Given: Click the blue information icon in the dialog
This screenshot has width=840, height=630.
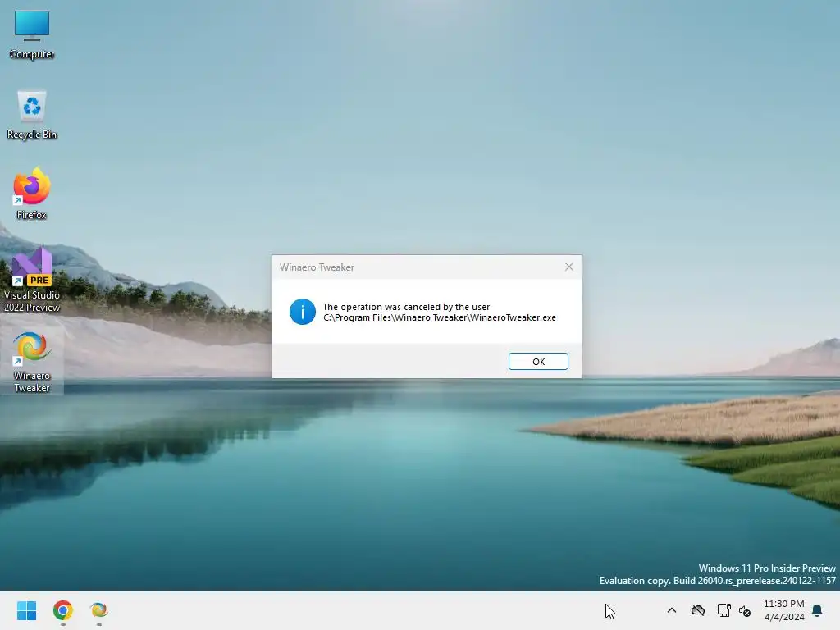Looking at the screenshot, I should point(302,312).
